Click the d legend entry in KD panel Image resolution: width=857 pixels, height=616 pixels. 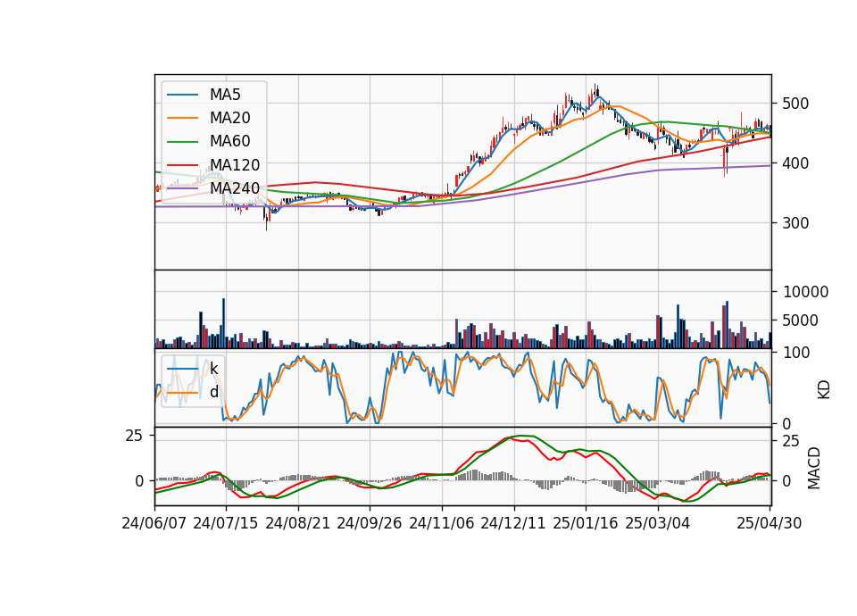click(213, 392)
